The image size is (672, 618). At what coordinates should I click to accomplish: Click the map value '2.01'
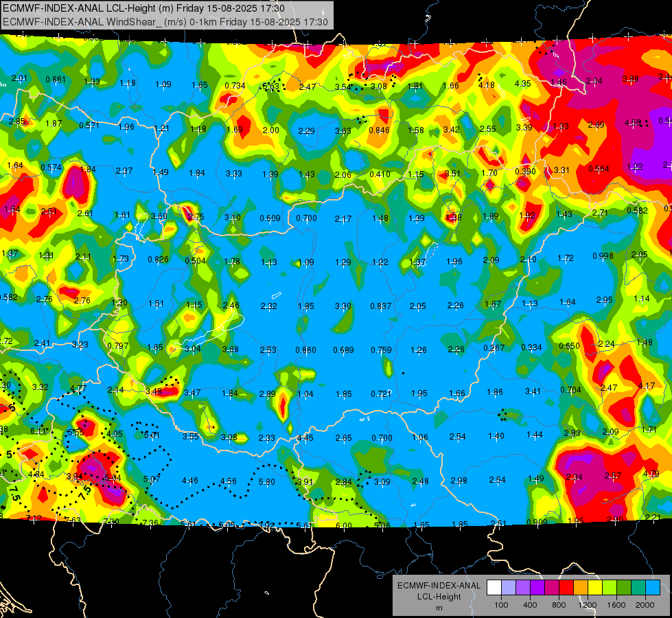coord(19,78)
